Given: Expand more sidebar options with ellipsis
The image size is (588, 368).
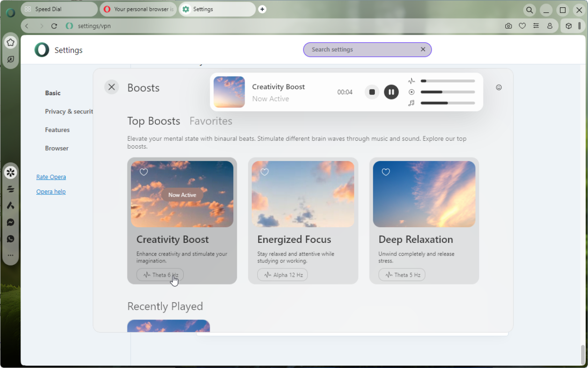Looking at the screenshot, I should (11, 255).
